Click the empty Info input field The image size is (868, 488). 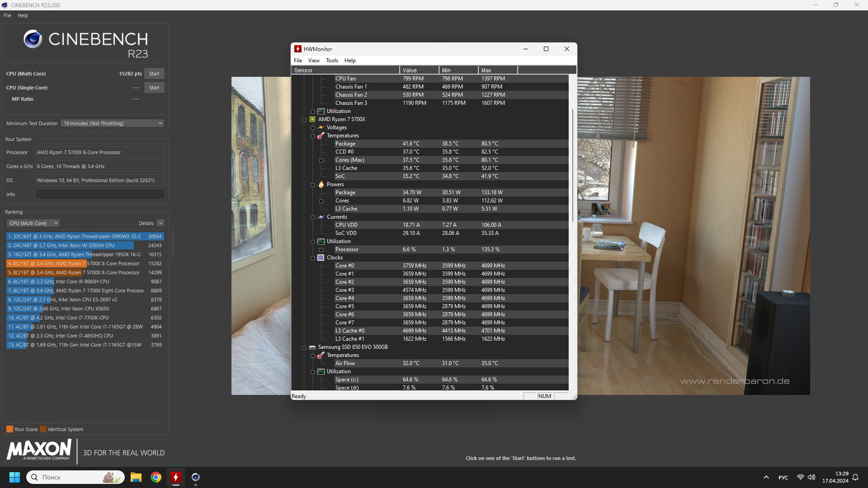click(x=100, y=194)
